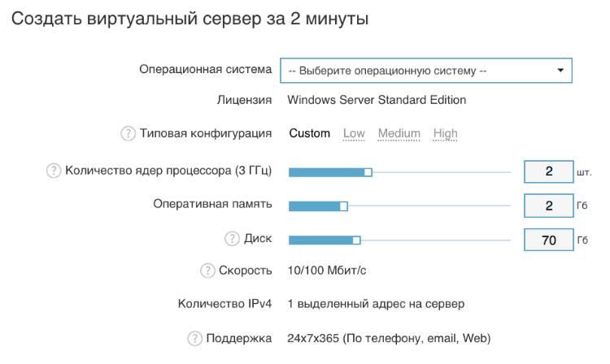Viewport: 610px width, 364px height.
Task: Click the CPU cores count input field
Action: pos(548,171)
